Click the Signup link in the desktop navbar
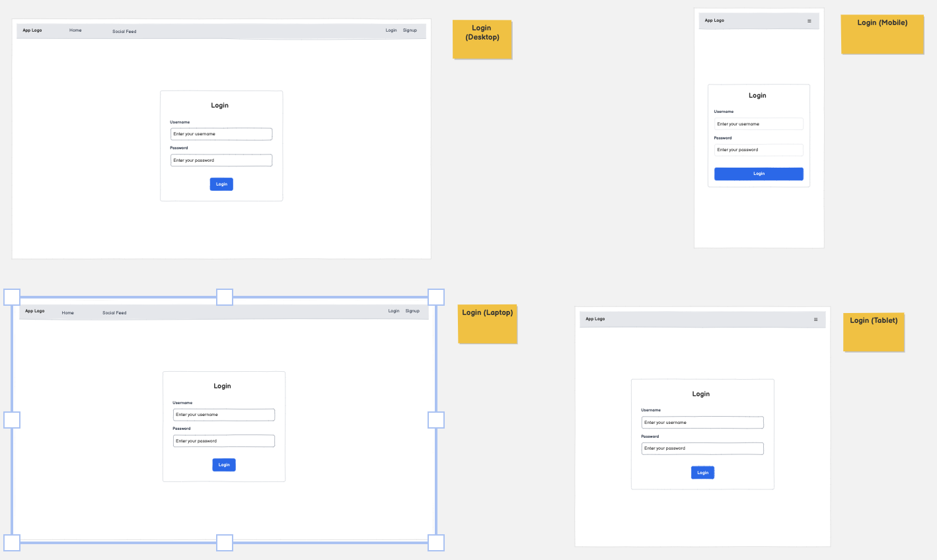Viewport: 937px width, 560px height. pyautogui.click(x=410, y=30)
